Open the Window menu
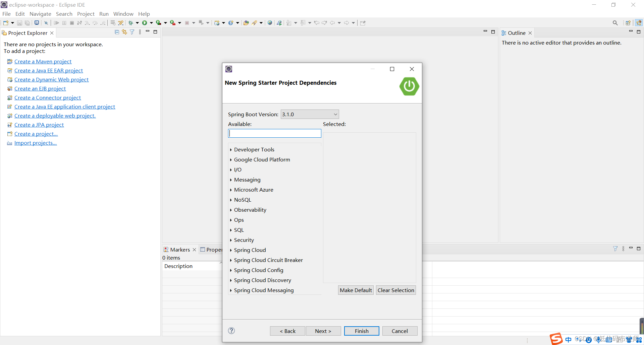Viewport: 644px width, 345px height. 123,14
